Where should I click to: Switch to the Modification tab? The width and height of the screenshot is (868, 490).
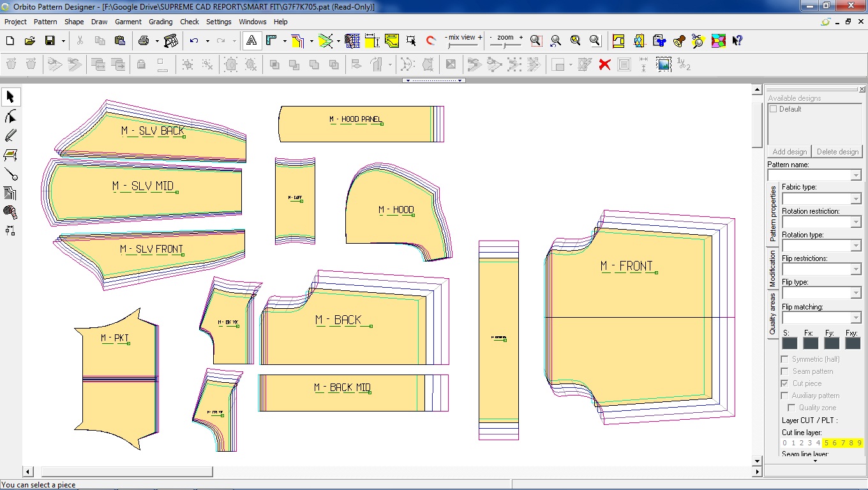point(772,268)
